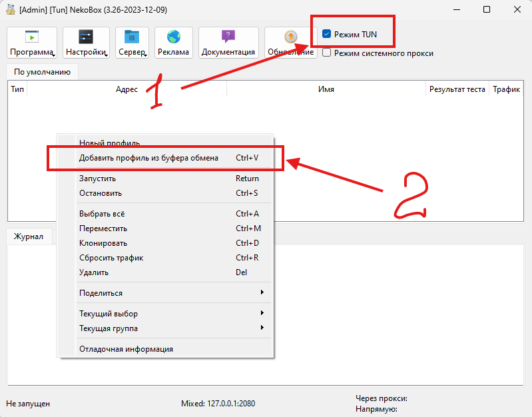Sort by Результат теста column header
This screenshot has width=532, height=417.
(457, 89)
